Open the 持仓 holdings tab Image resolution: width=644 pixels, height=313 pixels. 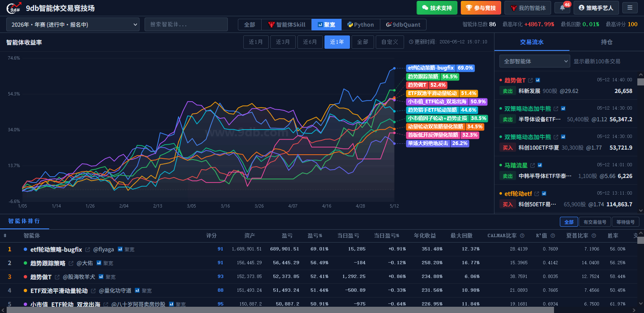(x=607, y=42)
